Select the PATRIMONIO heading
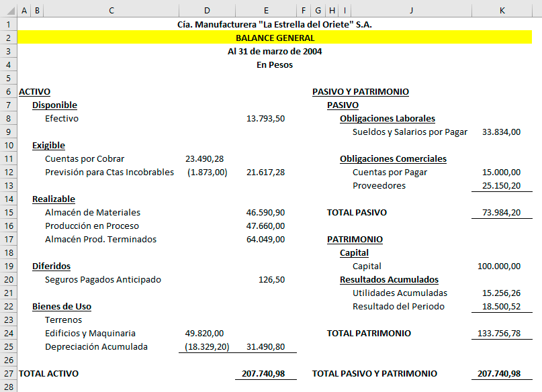The image size is (542, 392). pos(355,240)
